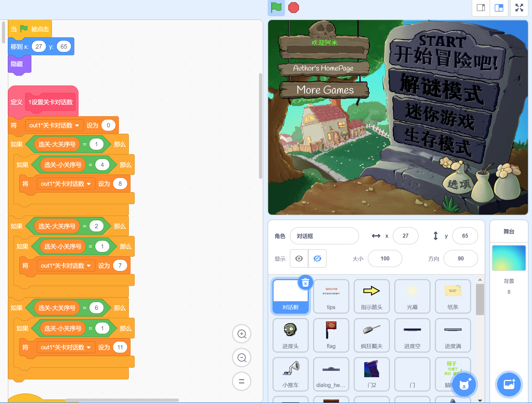Edit the sprite direction field 90
532x404 pixels.
[461, 259]
